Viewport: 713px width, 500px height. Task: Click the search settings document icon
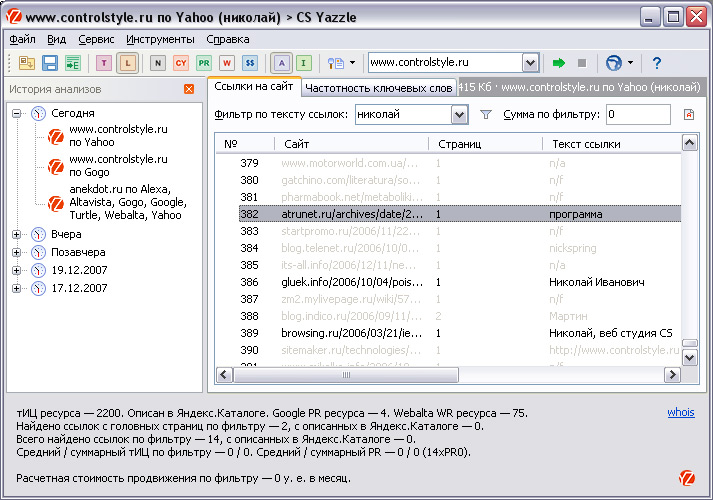(336, 63)
